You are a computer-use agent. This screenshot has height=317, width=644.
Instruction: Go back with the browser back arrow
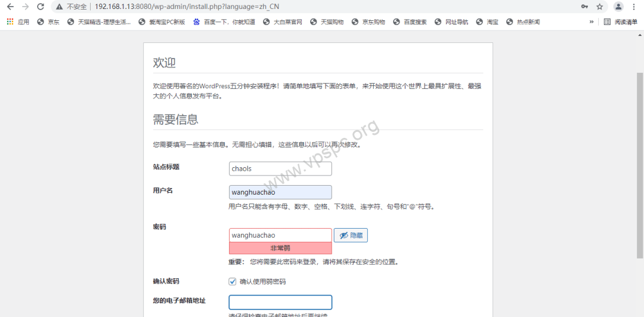click(10, 7)
